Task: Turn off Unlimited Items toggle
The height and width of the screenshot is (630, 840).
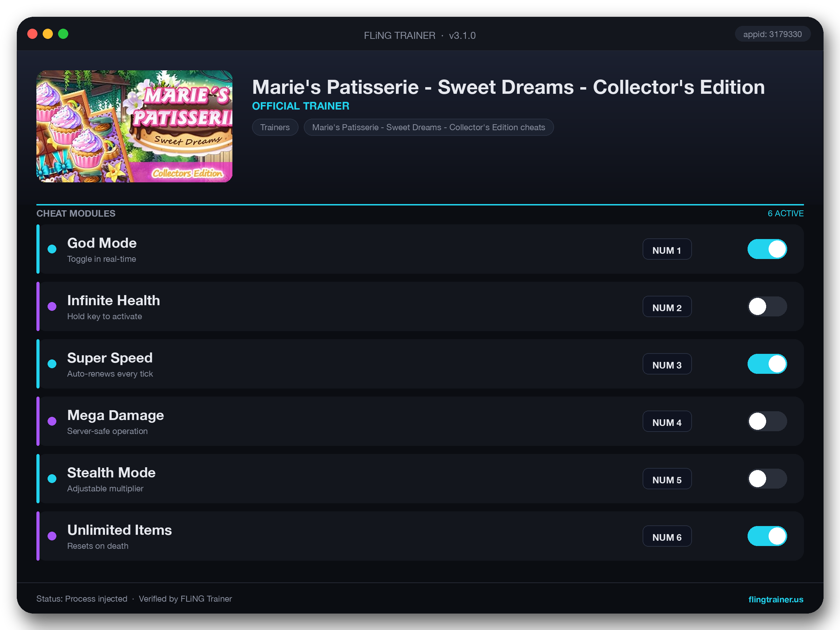Action: 767,536
